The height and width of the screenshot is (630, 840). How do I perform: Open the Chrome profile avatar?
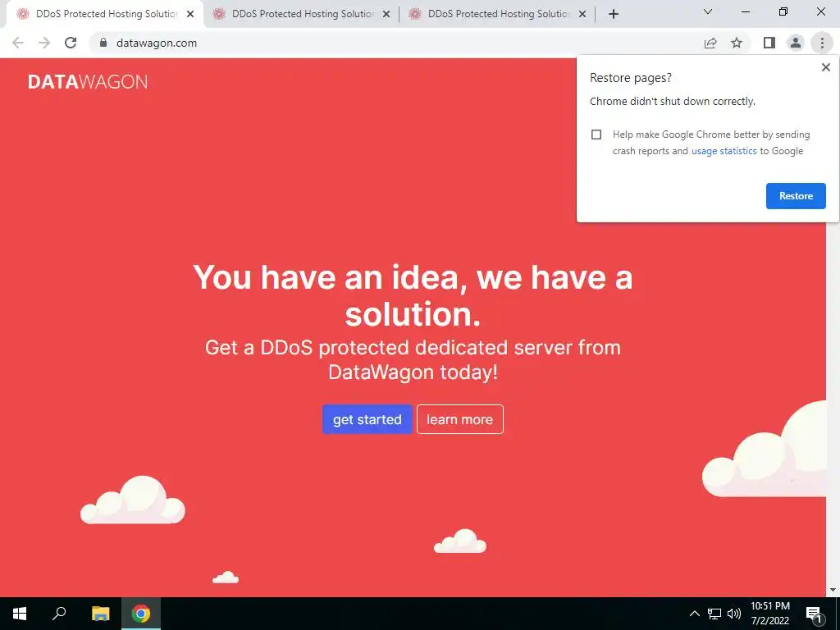click(x=796, y=43)
